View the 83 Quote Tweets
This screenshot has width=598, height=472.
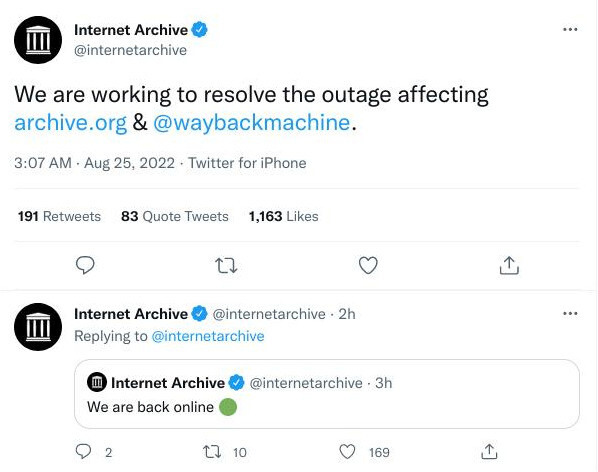click(x=175, y=216)
